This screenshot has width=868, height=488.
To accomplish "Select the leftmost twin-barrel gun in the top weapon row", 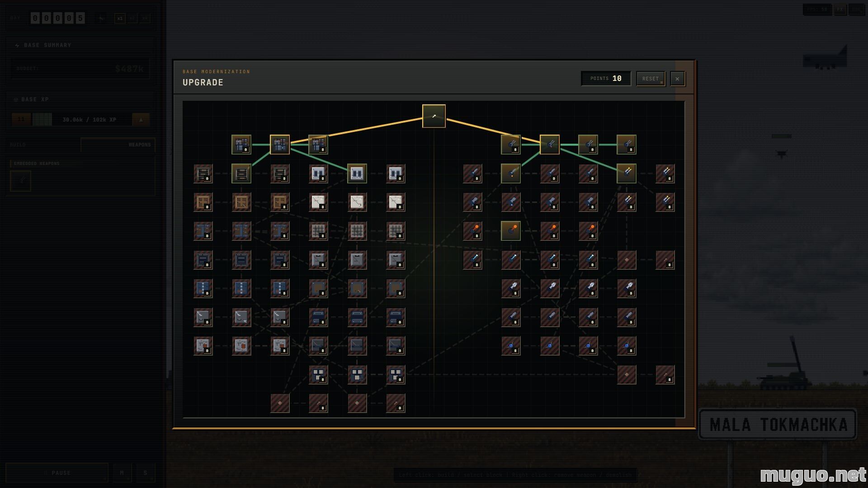I will (511, 145).
